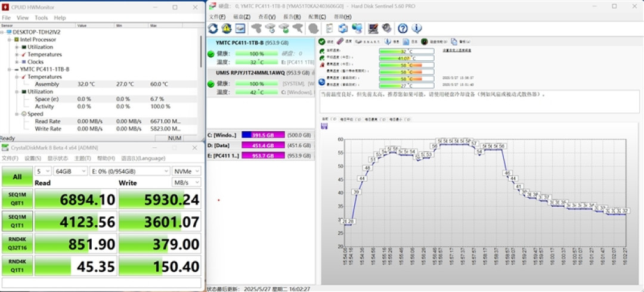Screen dimensions: 644x292
Task: Run the RND4K Q32T16 test
Action: [x=17, y=243]
